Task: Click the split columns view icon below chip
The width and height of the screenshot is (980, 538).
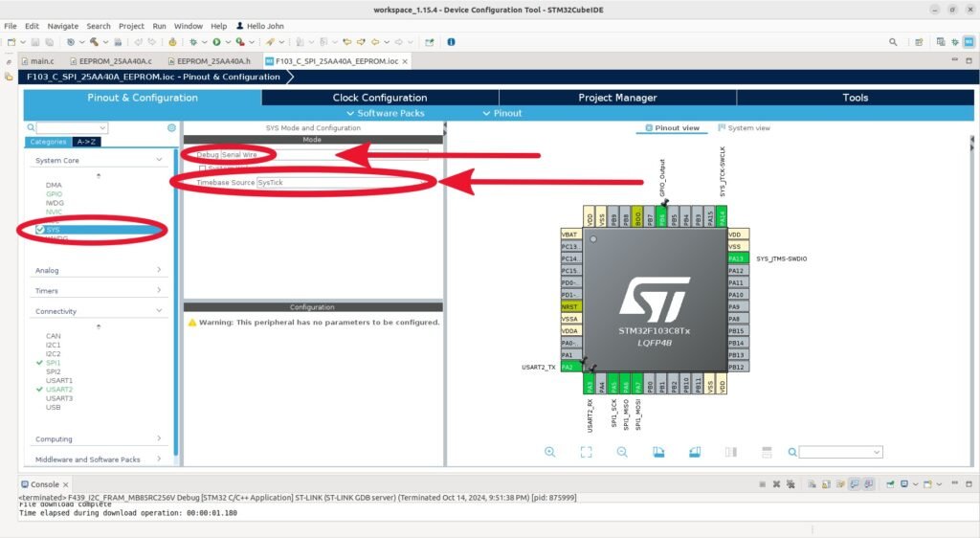Action: [730, 452]
